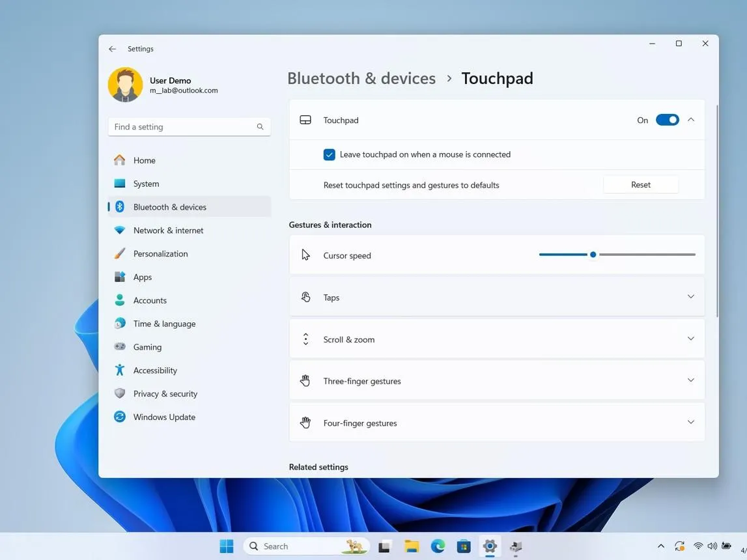Expand the Scroll & zoom section
This screenshot has width=747, height=560.
point(497,339)
